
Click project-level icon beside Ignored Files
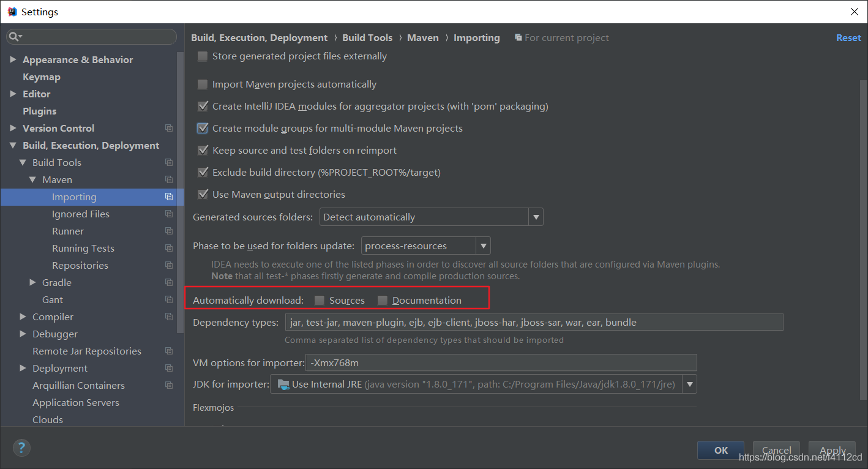click(x=169, y=214)
